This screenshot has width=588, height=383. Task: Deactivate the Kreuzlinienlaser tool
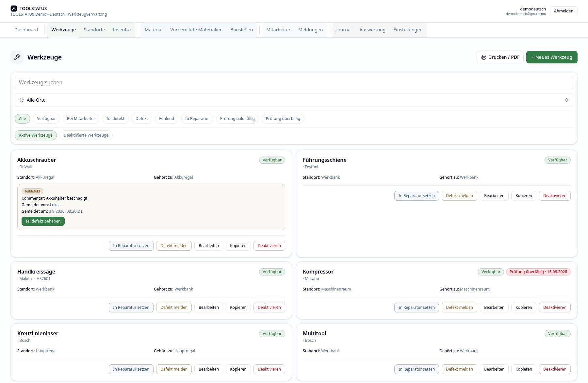[x=269, y=369]
